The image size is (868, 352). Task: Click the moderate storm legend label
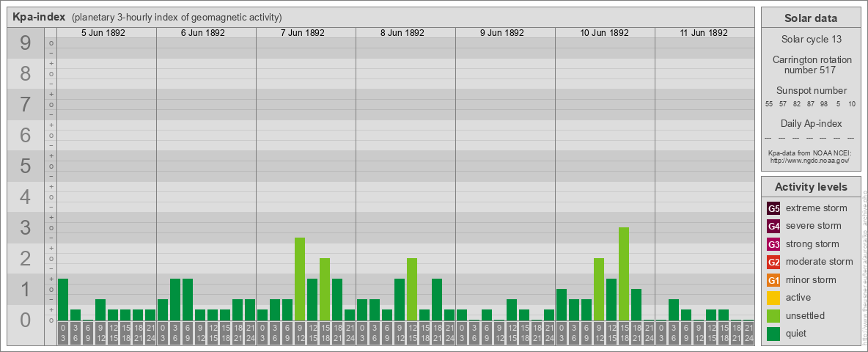(x=820, y=262)
